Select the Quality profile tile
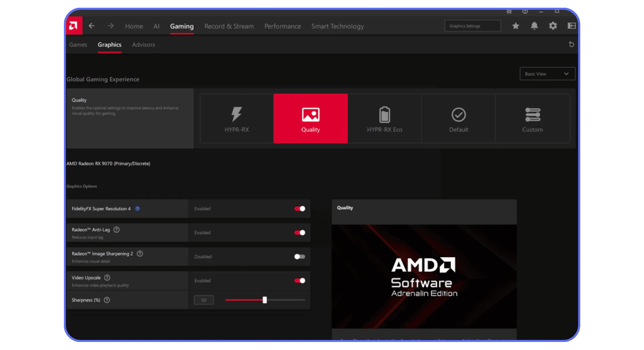Screen dimensions: 644x350 [x=311, y=118]
